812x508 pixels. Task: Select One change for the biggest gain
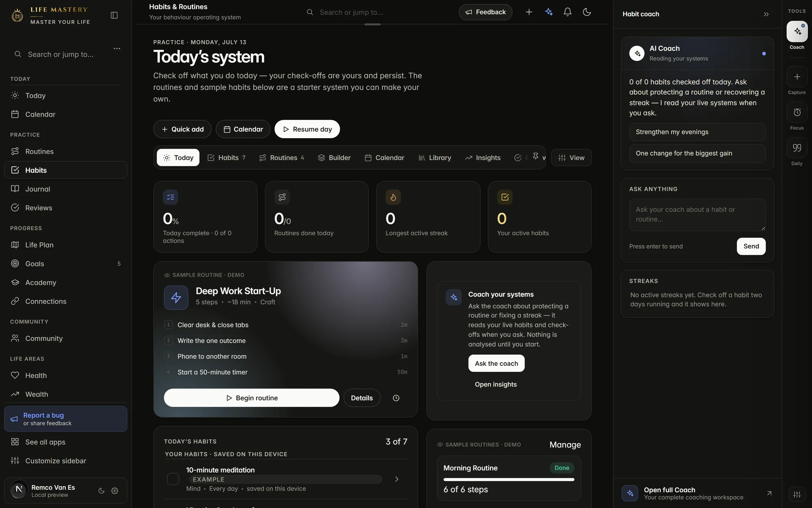(x=698, y=153)
